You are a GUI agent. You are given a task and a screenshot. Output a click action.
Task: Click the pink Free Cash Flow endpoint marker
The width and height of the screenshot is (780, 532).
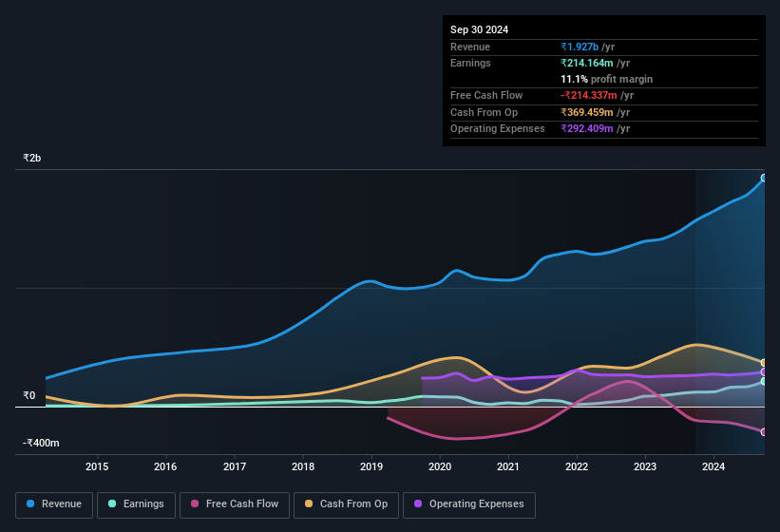coord(764,432)
